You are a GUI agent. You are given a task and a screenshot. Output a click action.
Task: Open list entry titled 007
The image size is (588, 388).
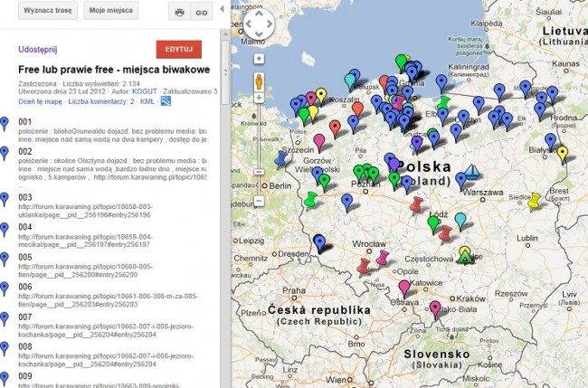25,317
